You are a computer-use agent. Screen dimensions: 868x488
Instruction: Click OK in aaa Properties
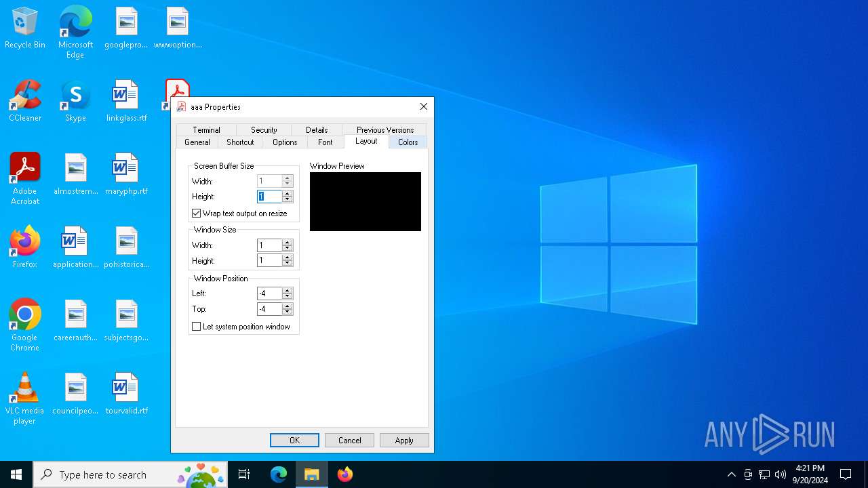294,441
